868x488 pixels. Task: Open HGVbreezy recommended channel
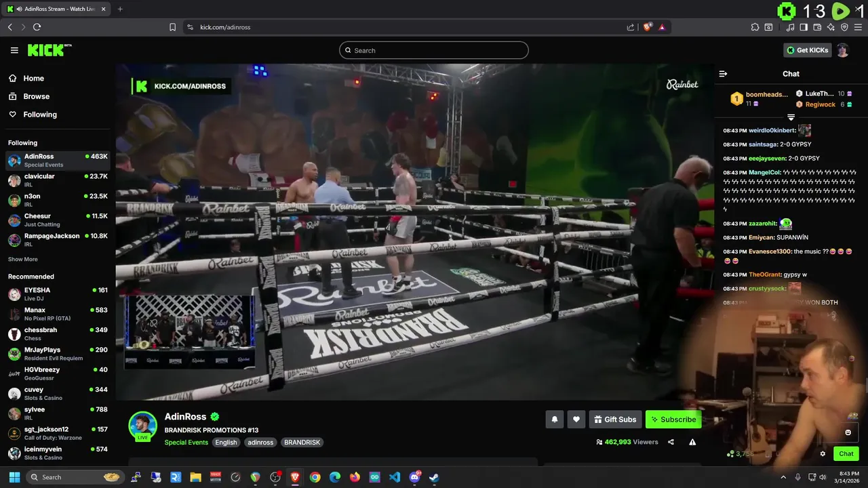[58, 373]
